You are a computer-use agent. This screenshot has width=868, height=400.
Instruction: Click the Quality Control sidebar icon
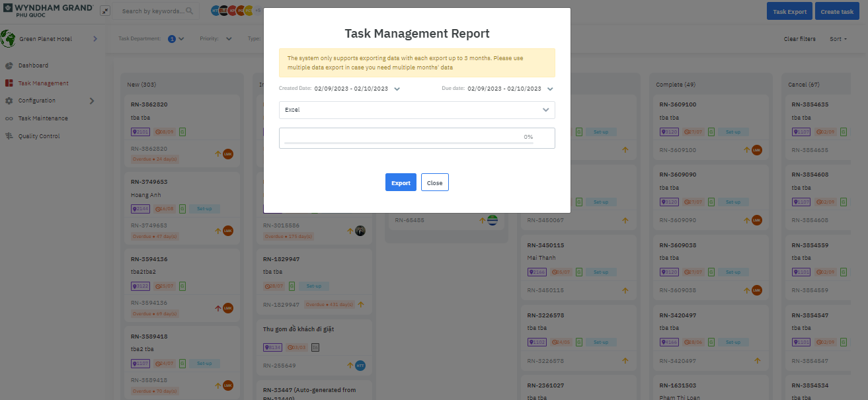point(9,136)
